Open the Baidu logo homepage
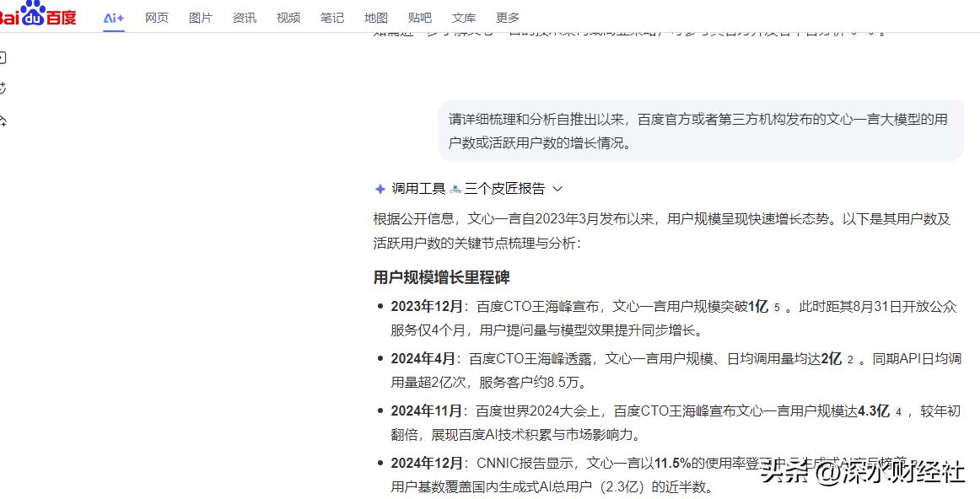 click(x=37, y=13)
